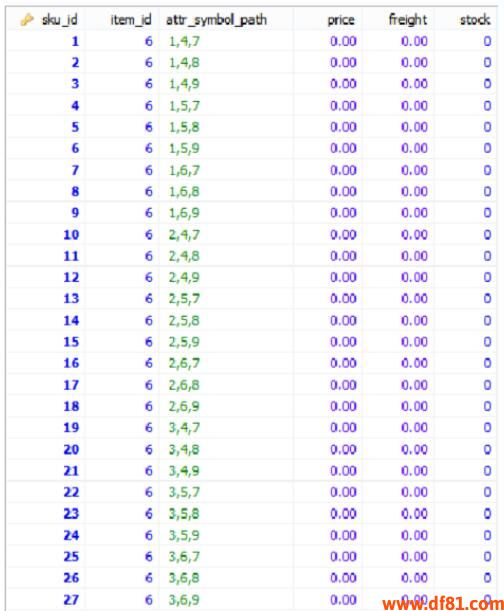
Task: Click the attr_symbol_path column header
Action: tap(217, 20)
